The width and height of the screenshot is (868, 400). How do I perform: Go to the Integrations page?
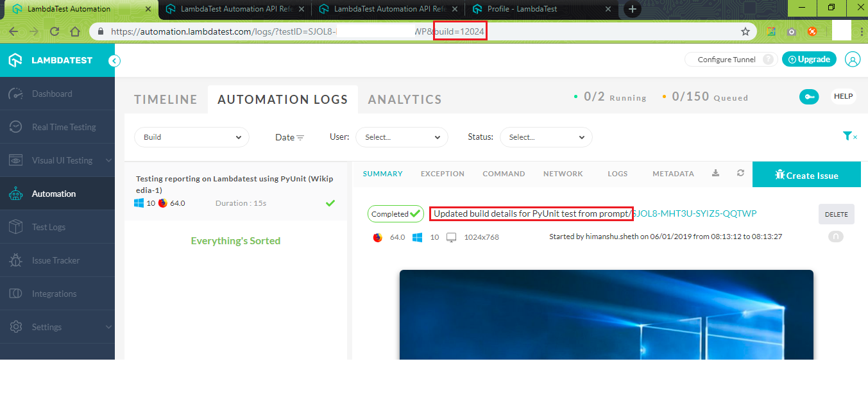click(x=54, y=294)
